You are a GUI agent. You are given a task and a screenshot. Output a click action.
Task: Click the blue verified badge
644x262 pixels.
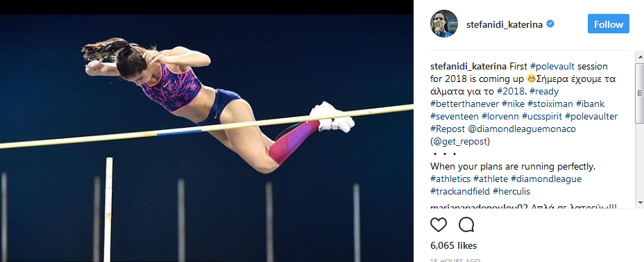tap(550, 24)
